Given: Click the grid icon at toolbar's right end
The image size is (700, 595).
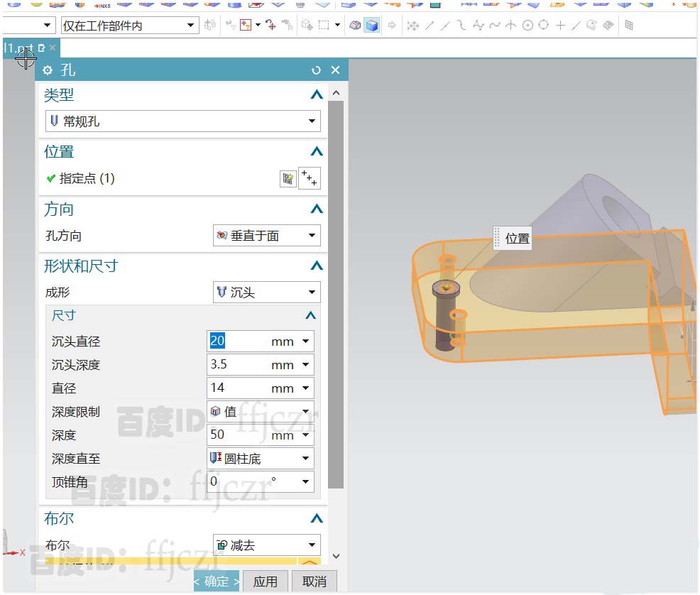Looking at the screenshot, I should coord(628,26).
